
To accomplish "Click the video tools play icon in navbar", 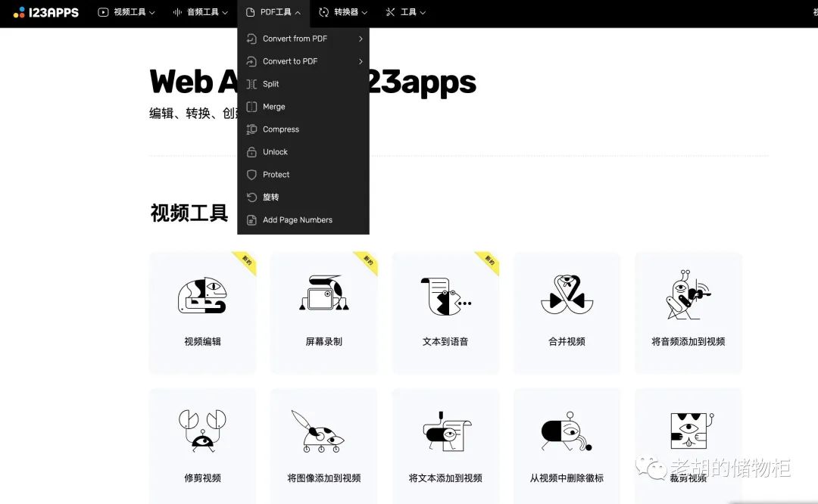I will [103, 12].
